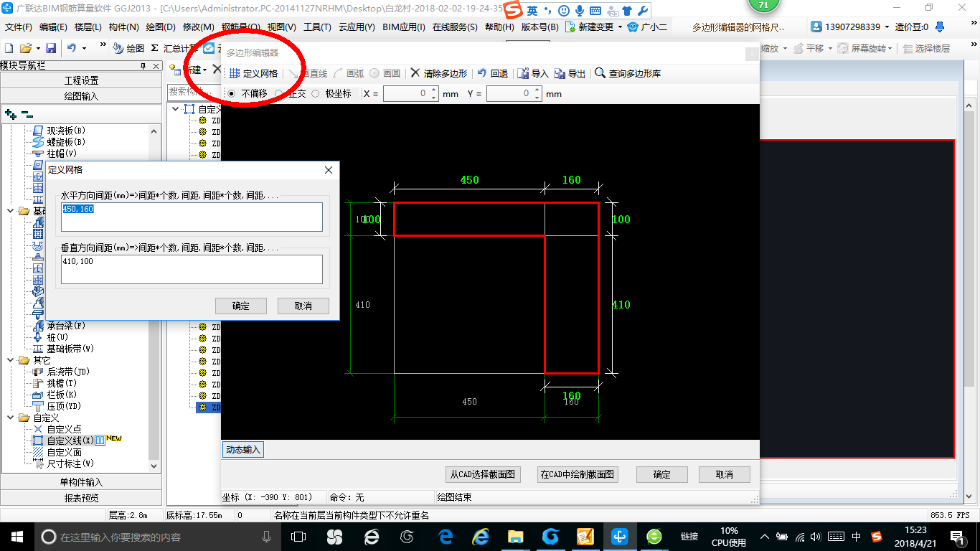Click vertical spacing input field
Image resolution: width=980 pixels, height=551 pixels.
click(x=192, y=269)
